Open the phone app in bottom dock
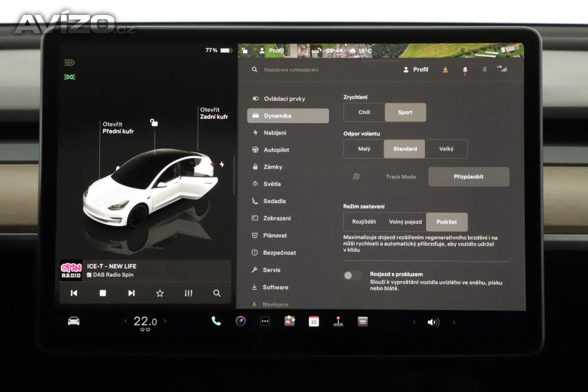The height and width of the screenshot is (392, 588). (x=216, y=321)
